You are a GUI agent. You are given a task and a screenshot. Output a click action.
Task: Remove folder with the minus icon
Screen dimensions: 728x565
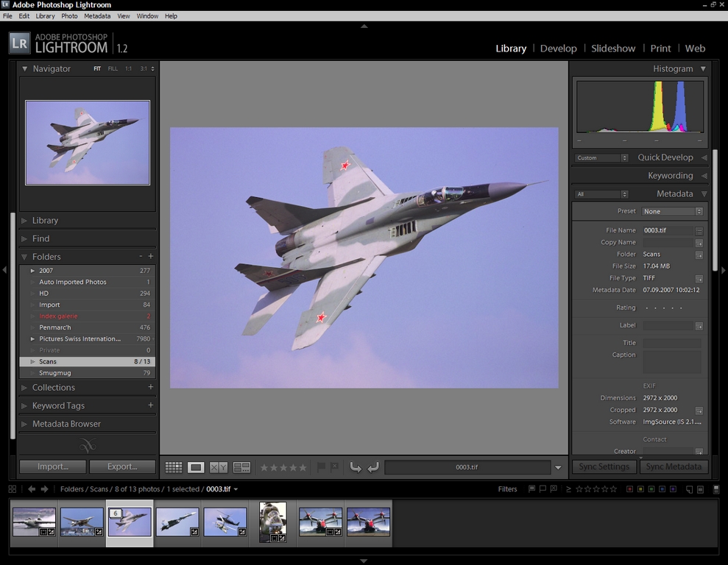pyautogui.click(x=141, y=256)
